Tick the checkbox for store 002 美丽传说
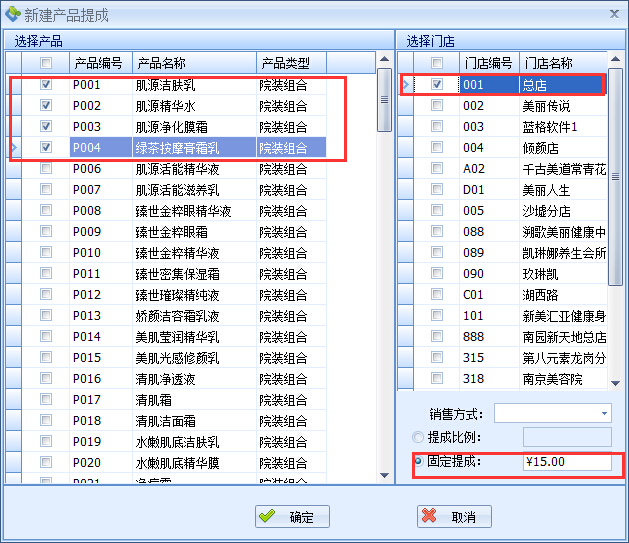629x543 pixels. [x=437, y=106]
